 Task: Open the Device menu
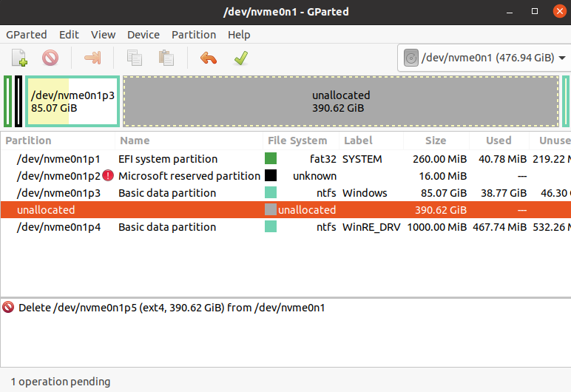143,35
